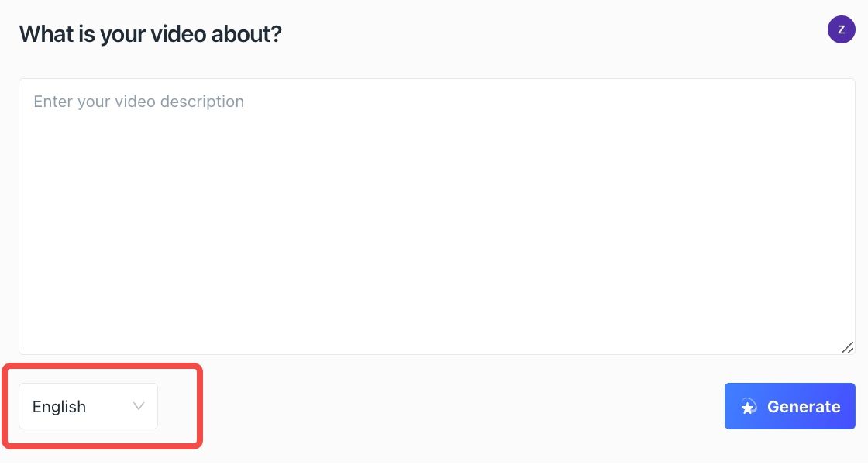Click the bottom area of description field
The height and width of the screenshot is (465, 868).
pyautogui.click(x=437, y=332)
